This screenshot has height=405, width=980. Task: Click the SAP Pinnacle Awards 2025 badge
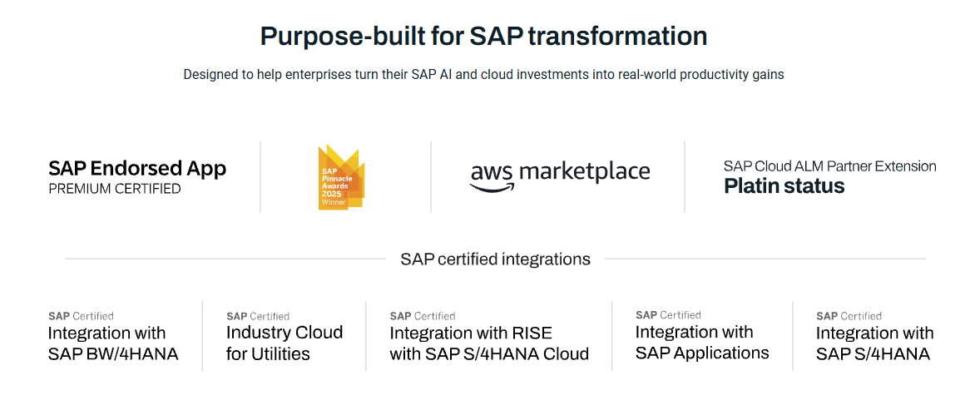click(341, 177)
